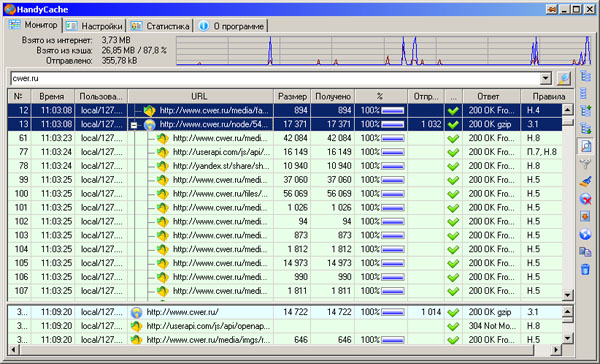Click the tree view icon in side toolbar
The width and height of the screenshot is (600, 364).
[x=585, y=76]
